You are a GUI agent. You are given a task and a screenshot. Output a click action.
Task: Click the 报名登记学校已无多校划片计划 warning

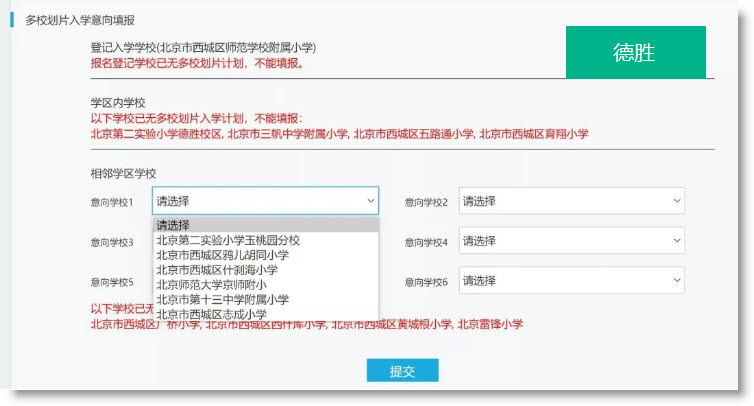198,63
